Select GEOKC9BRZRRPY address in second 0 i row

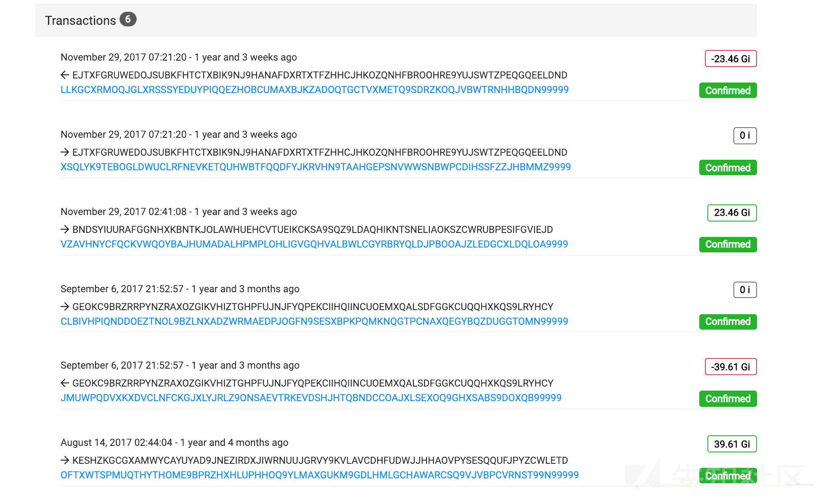(313, 307)
